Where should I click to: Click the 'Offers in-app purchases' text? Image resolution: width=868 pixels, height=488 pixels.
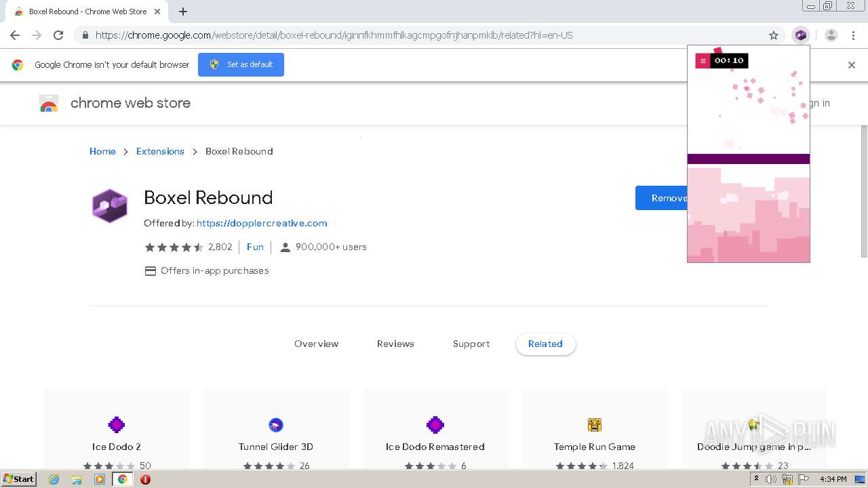point(215,270)
